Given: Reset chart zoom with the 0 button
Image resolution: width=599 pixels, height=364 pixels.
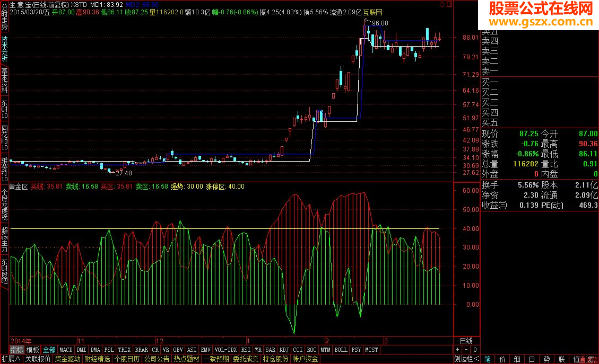Looking at the screenshot, I should [475, 350].
